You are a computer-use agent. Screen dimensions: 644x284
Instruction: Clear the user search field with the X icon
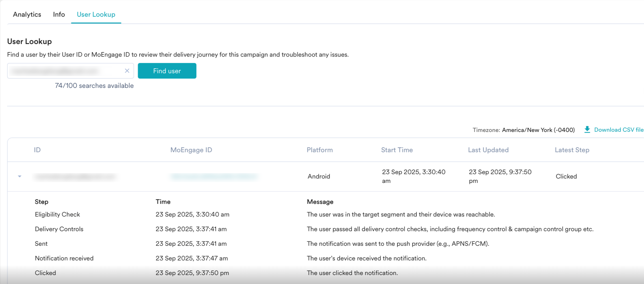[x=127, y=71]
